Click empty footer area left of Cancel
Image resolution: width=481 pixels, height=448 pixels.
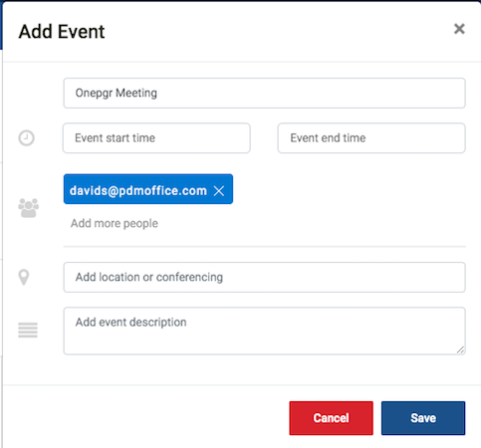146,418
